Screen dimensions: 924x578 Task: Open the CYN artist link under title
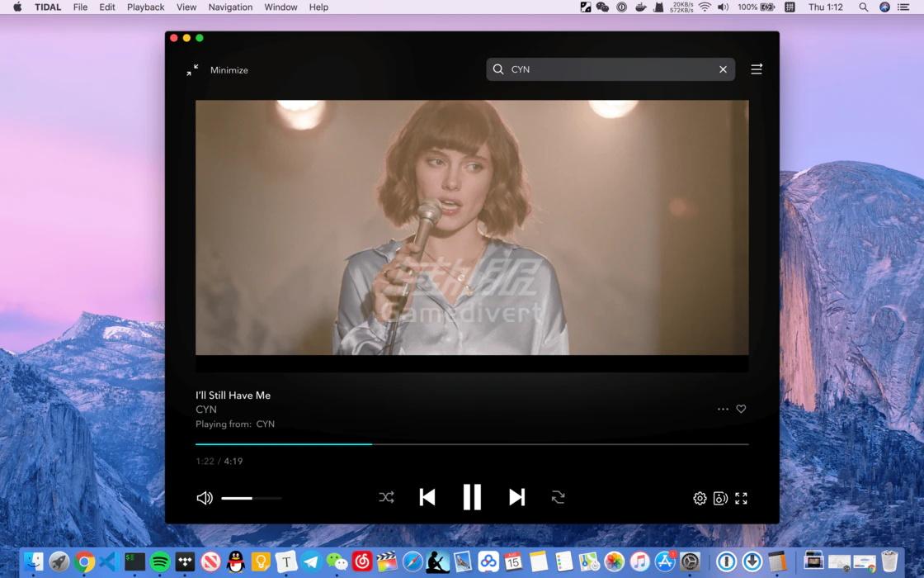point(206,410)
